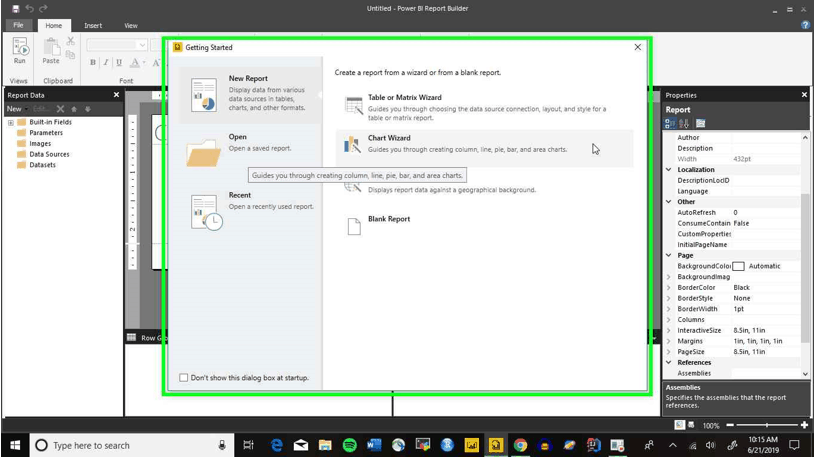The image size is (815, 458).
Task: Open Microsoft Edge from the taskbar
Action: (x=277, y=446)
